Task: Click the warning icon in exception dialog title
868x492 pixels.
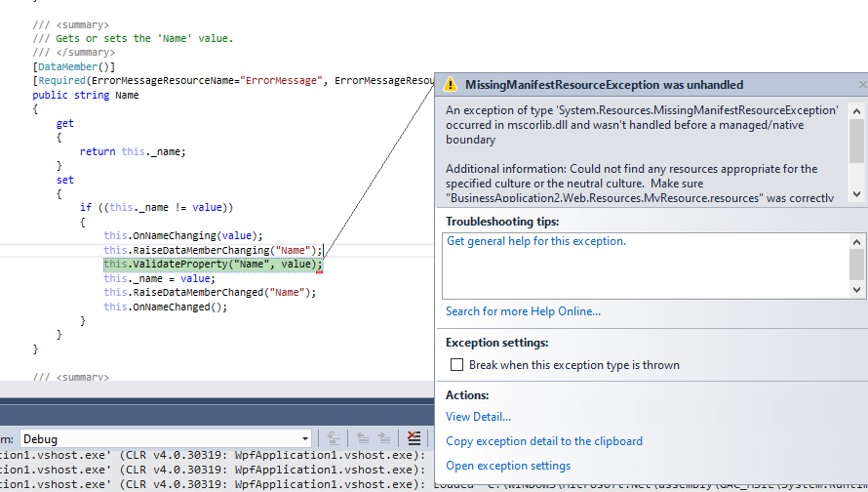Action: point(451,84)
